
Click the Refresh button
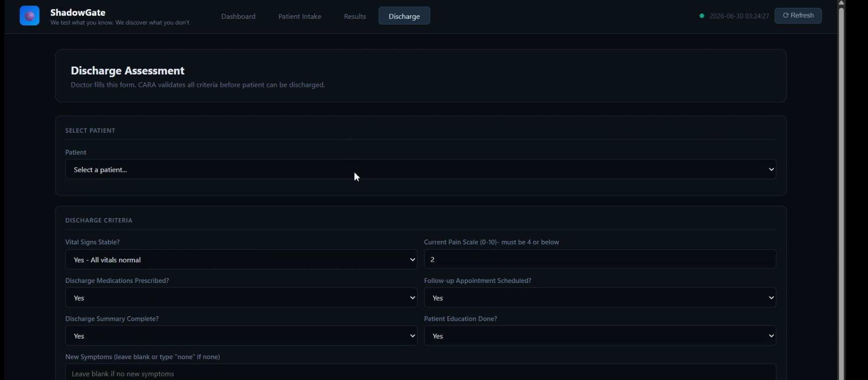tap(798, 15)
